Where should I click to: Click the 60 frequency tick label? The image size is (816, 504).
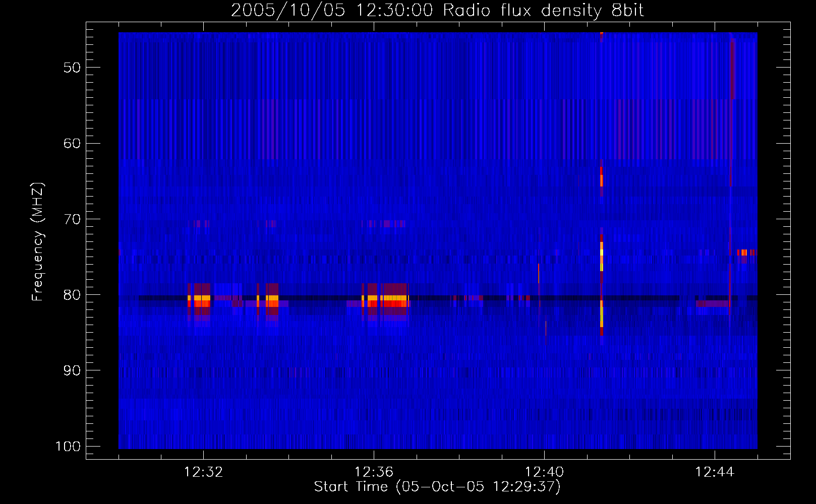(x=72, y=143)
